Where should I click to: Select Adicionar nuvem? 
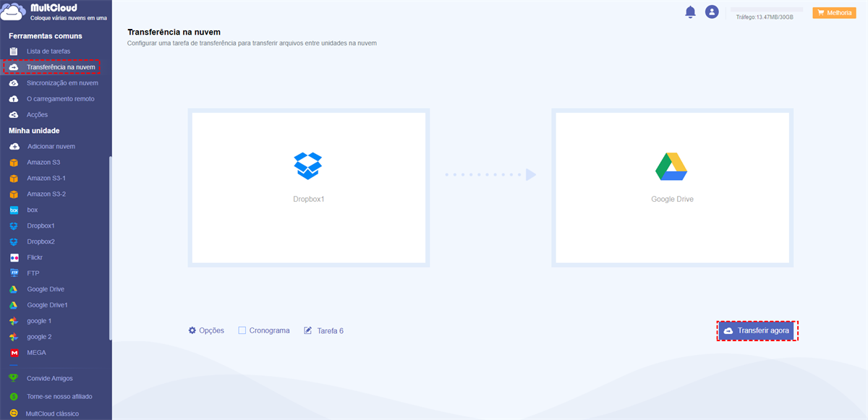point(51,147)
